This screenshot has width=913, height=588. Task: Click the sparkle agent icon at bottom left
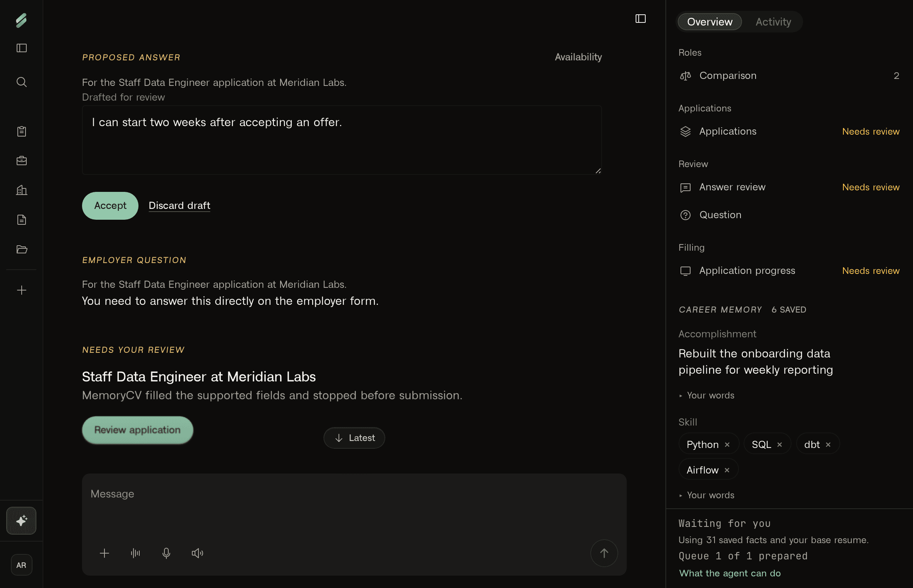(21, 521)
